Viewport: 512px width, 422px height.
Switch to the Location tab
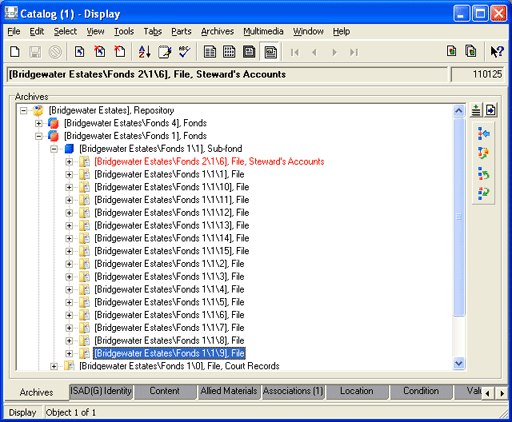[x=357, y=391]
